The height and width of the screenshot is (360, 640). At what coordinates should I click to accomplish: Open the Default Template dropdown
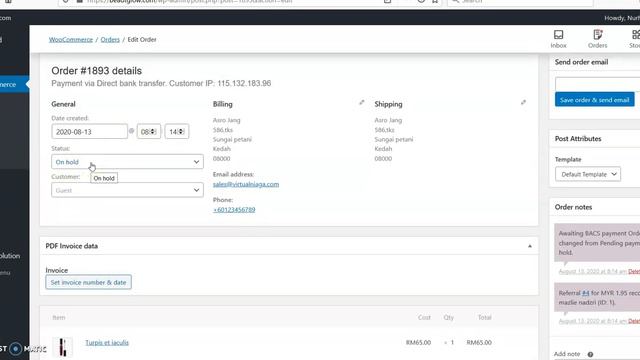588,174
